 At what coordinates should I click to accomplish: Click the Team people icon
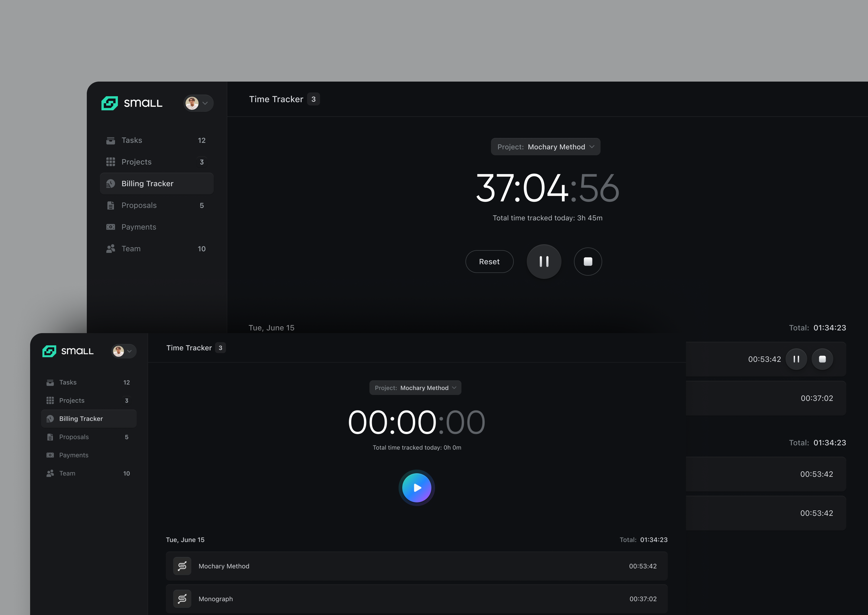(111, 249)
